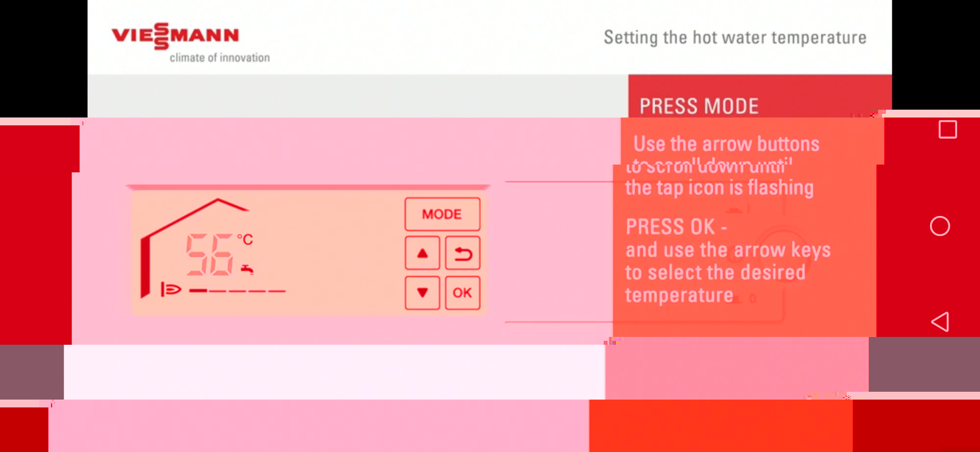Image resolution: width=980 pixels, height=452 pixels.
Task: Click the 'Setting the hot water temperature' title
Action: [735, 38]
